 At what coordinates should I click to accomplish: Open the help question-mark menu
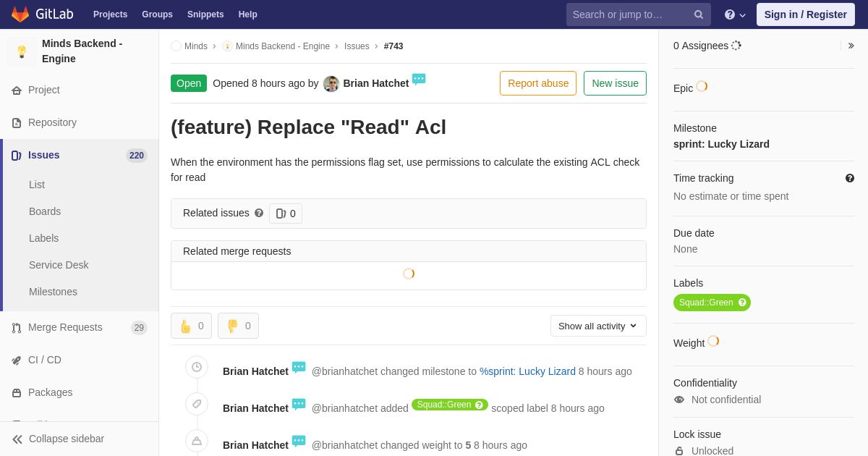pos(735,14)
